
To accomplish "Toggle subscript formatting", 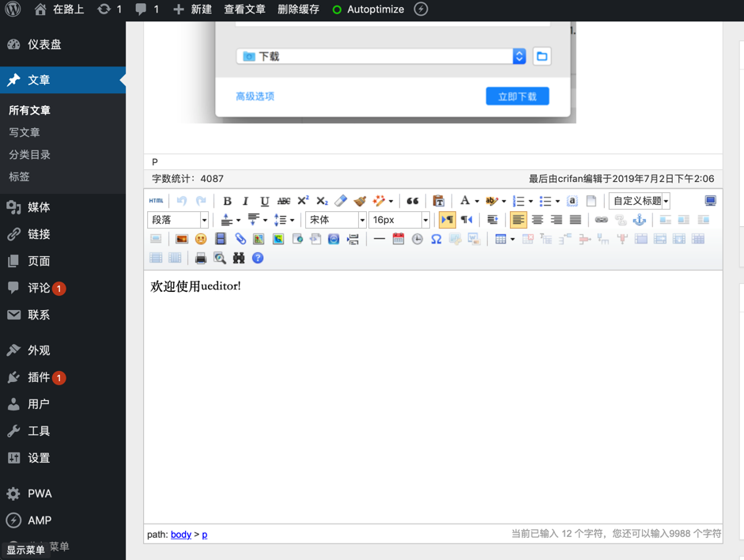I will point(322,201).
